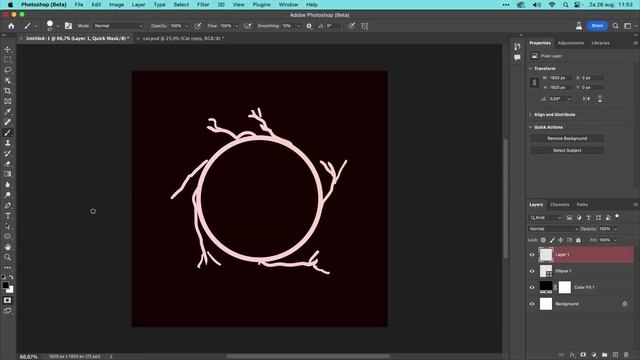The height and width of the screenshot is (360, 640).
Task: Switch to the Paths tab
Action: tap(582, 204)
